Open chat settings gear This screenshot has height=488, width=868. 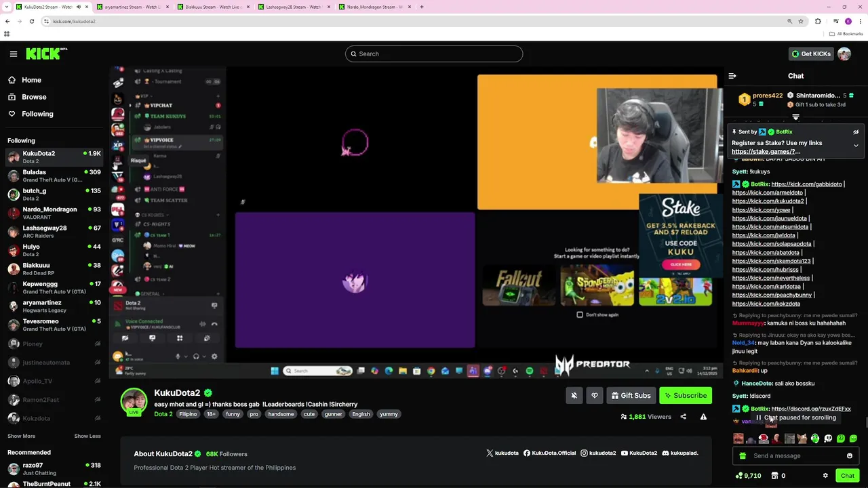(825, 476)
